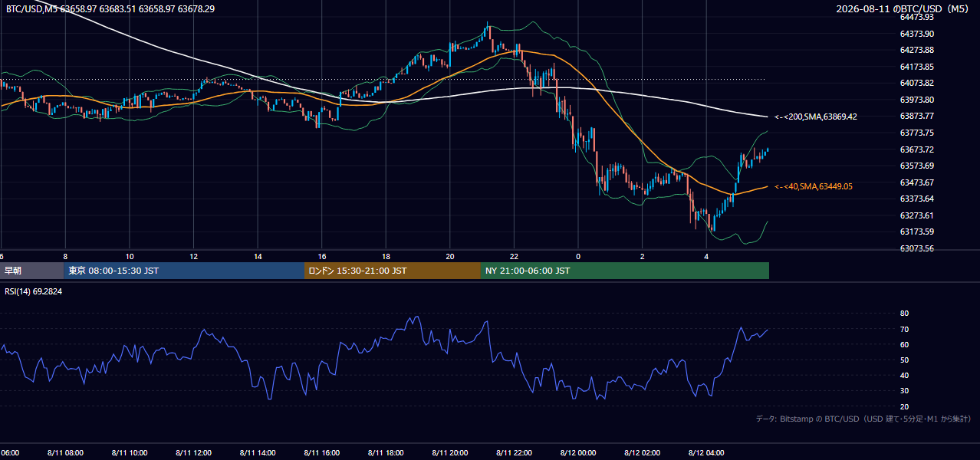Click price axis label 63773.75

point(916,133)
